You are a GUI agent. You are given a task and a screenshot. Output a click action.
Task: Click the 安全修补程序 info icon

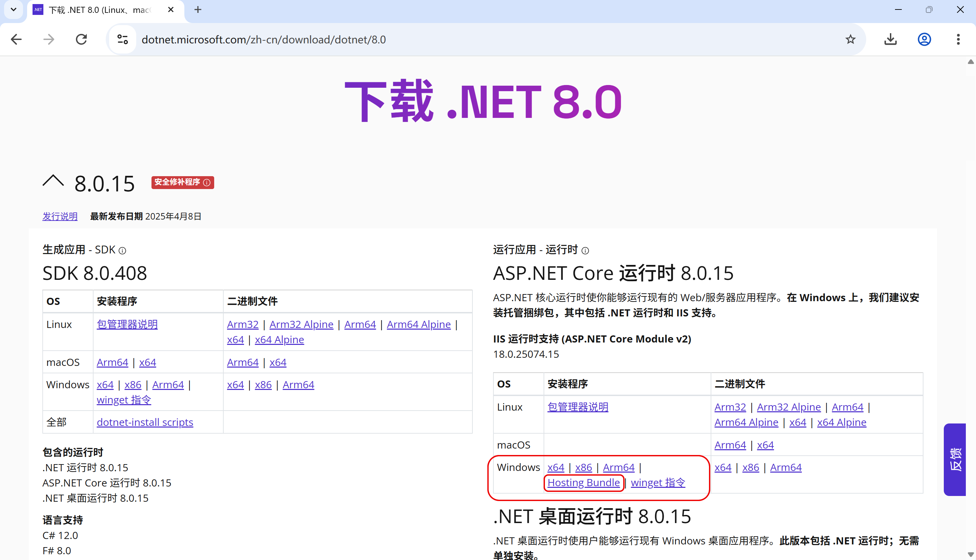coord(207,182)
